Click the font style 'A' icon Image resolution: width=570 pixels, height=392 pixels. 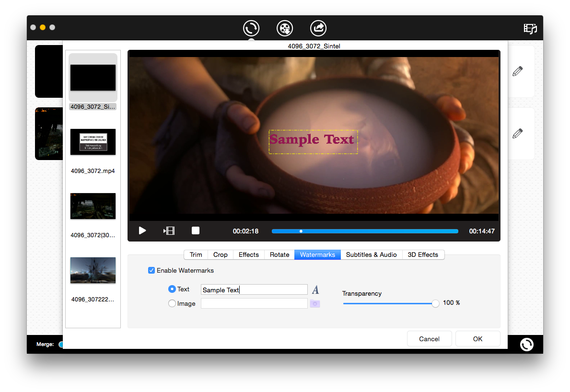click(x=315, y=290)
